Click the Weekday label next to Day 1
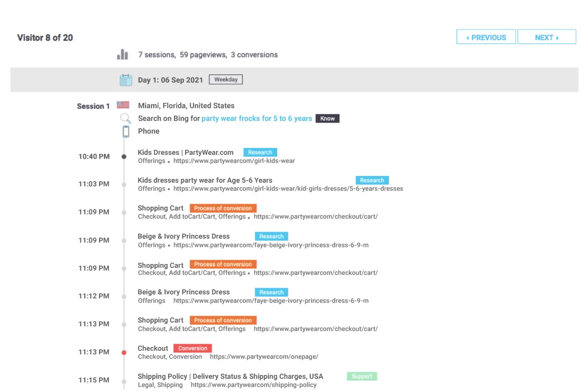The image size is (588, 392). [225, 79]
